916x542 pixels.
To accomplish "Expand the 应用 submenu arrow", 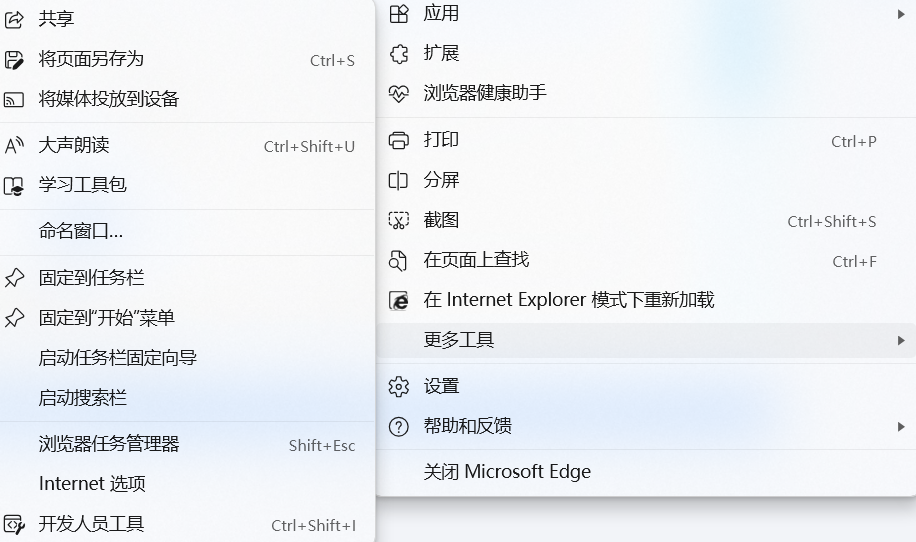I will [901, 14].
